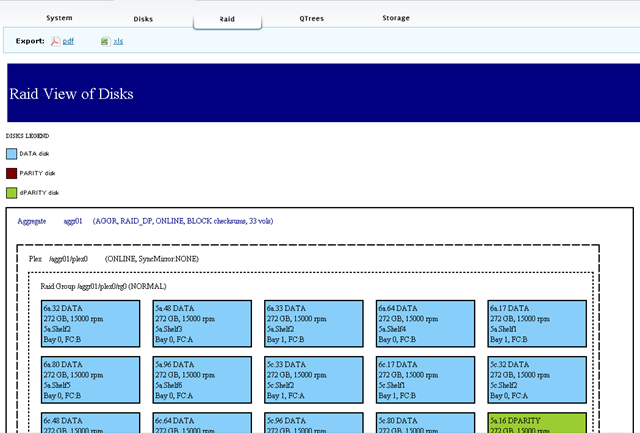Screen dimensions: 640x433
Task: Click the XLS spreadsheet export icon
Action: (104, 41)
